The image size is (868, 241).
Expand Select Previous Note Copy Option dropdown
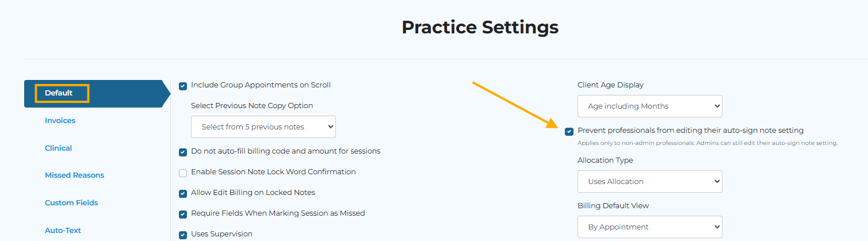click(x=263, y=127)
